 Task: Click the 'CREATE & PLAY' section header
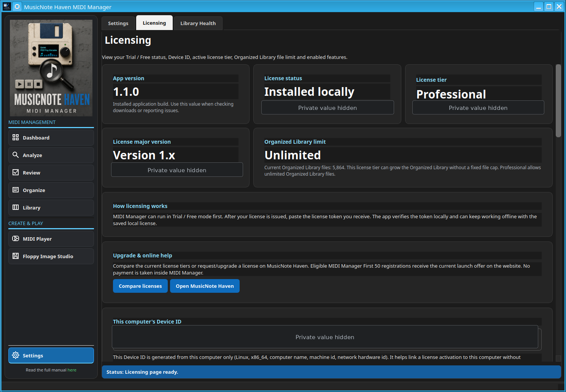(26, 223)
